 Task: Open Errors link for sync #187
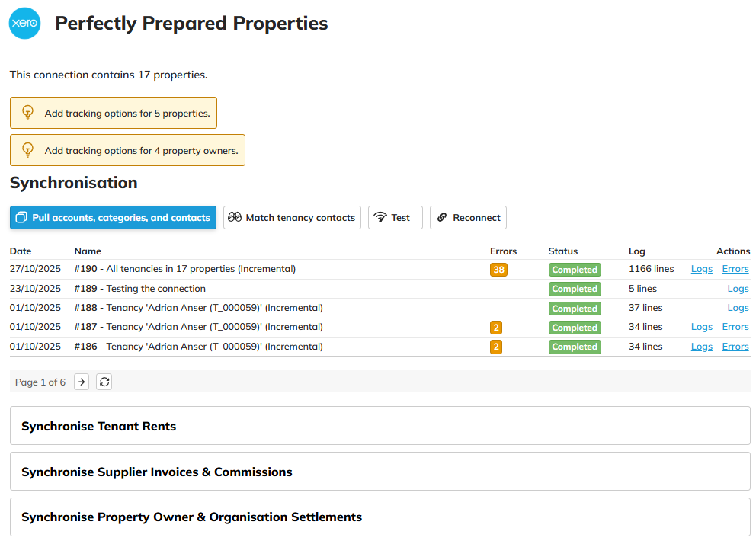point(735,327)
